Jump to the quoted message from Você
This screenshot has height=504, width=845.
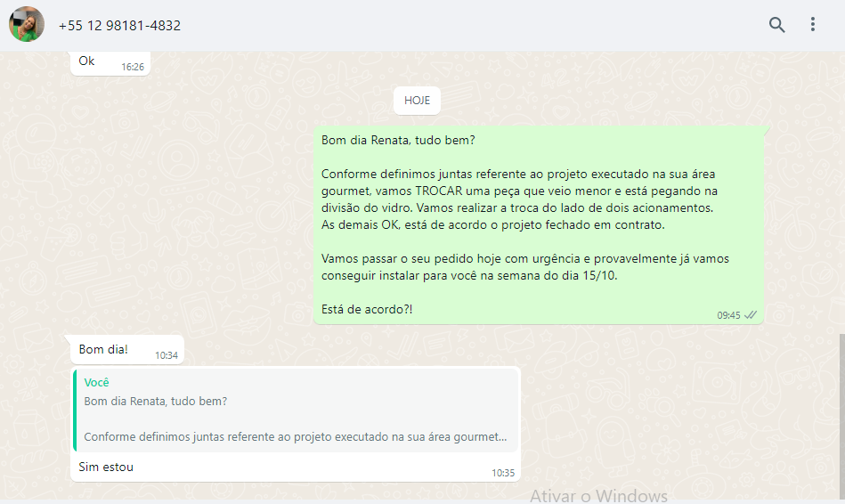pyautogui.click(x=296, y=411)
